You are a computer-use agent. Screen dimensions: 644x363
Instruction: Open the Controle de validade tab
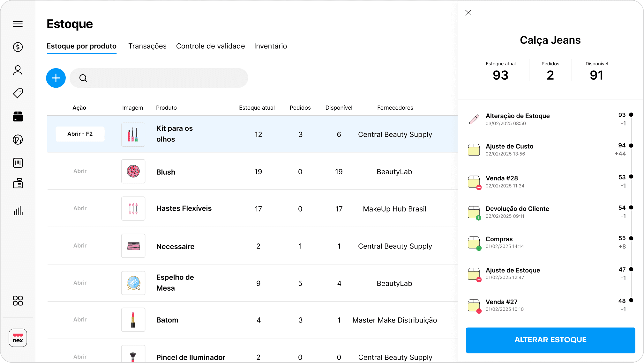210,46
